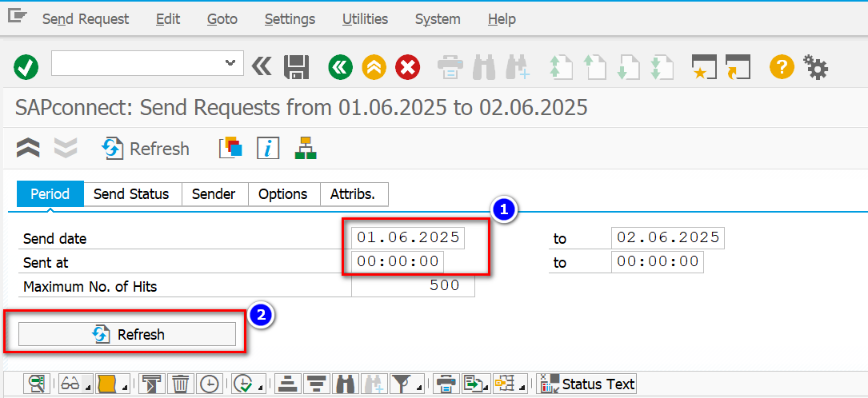868x398 pixels.
Task: Click the Print icon in list toolbar
Action: tap(445, 383)
